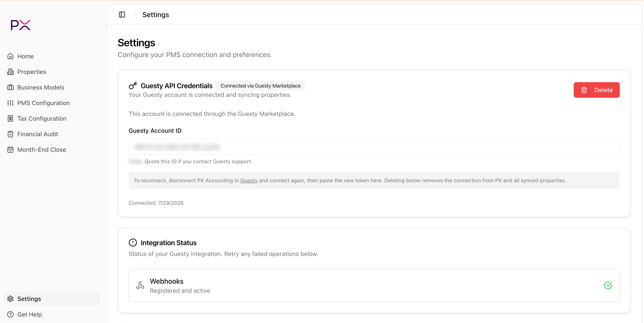Click the Properties building icon
Screen dimensions: 644x323
coord(10,72)
